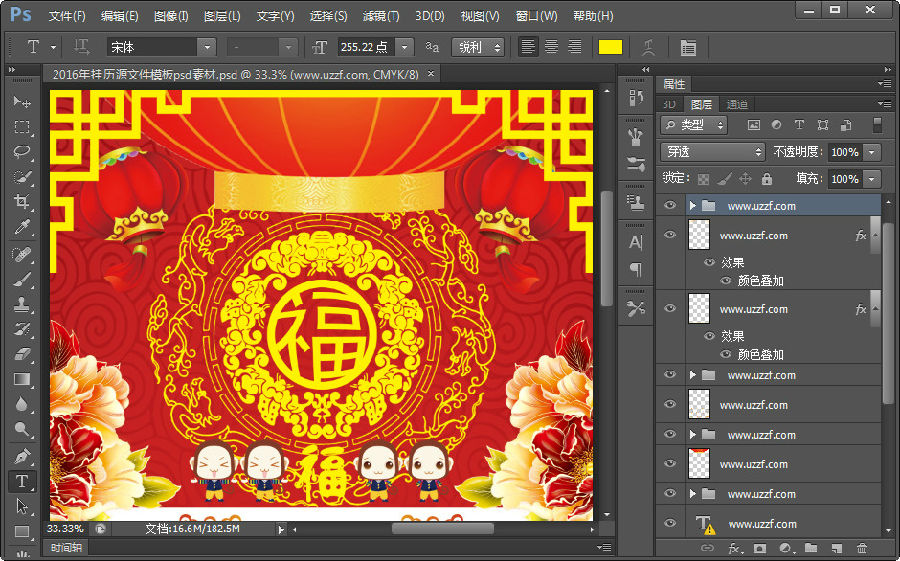Filter layers by type layers T icon
Viewport: 900px width, 561px height.
tap(799, 125)
